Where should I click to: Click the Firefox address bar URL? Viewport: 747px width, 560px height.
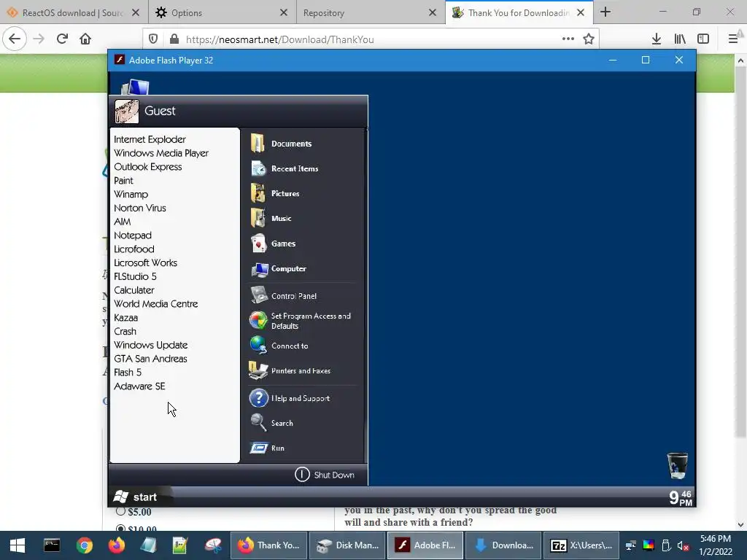279,39
